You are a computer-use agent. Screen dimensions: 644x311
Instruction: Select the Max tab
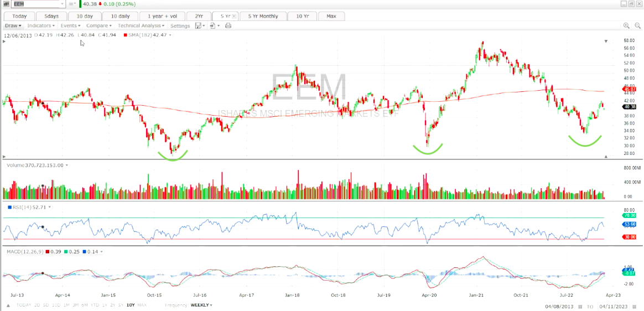[x=331, y=16]
